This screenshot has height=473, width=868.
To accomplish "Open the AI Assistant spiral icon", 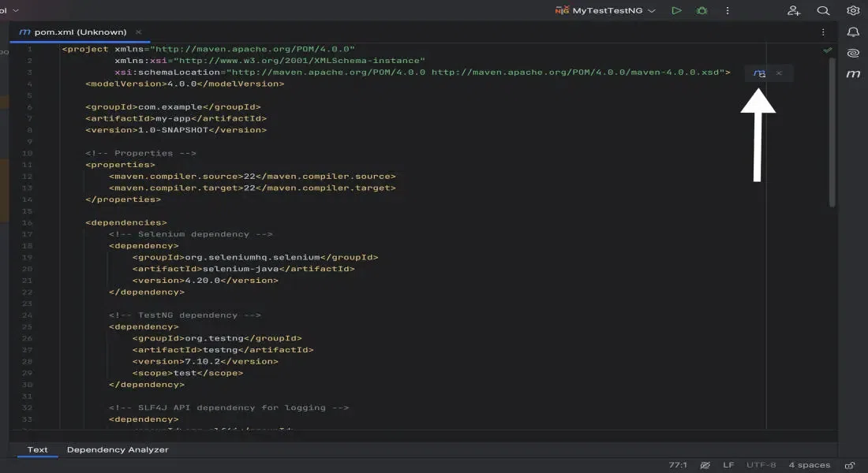I will coord(853,53).
